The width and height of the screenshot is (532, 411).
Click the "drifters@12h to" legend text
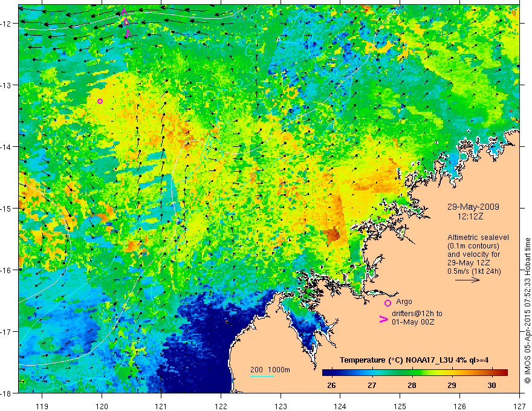(417, 314)
